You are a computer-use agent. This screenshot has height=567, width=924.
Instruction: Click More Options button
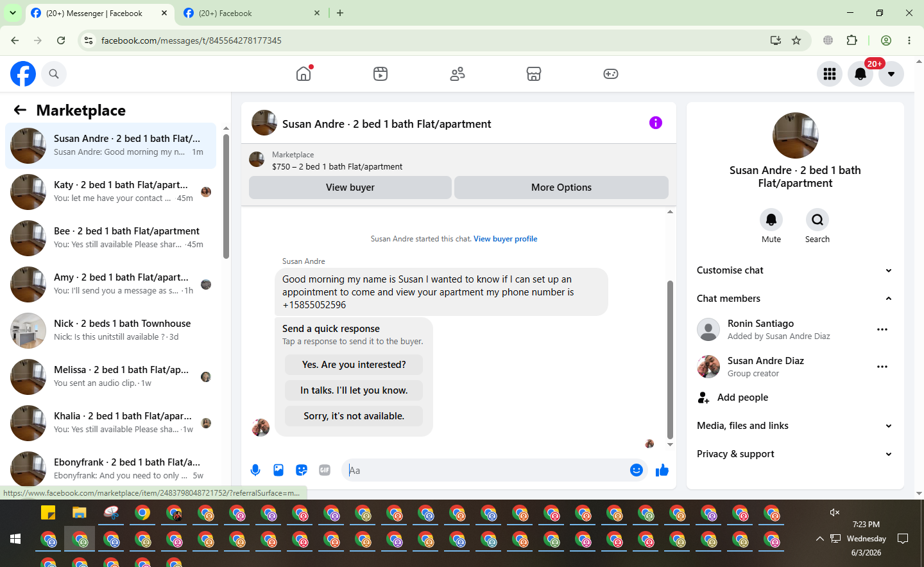tap(561, 188)
